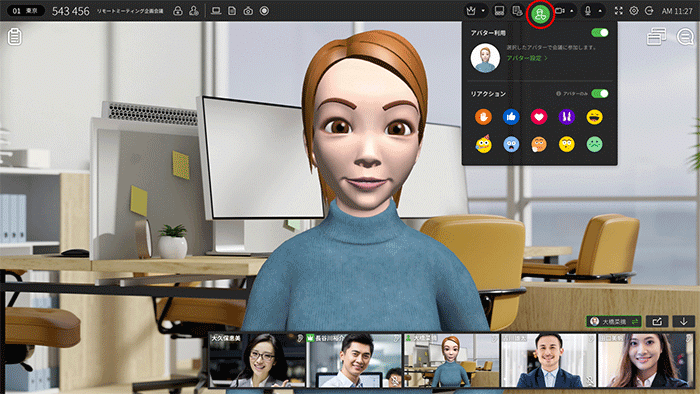This screenshot has width=700, height=394.
Task: Send the laughing face reaction
Action: [595, 117]
